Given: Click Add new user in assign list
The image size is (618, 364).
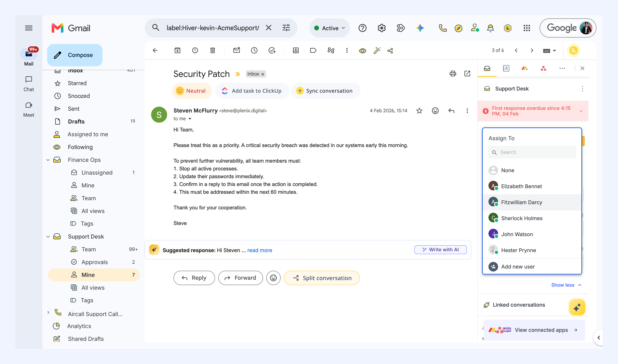Looking at the screenshot, I should pos(532,267).
